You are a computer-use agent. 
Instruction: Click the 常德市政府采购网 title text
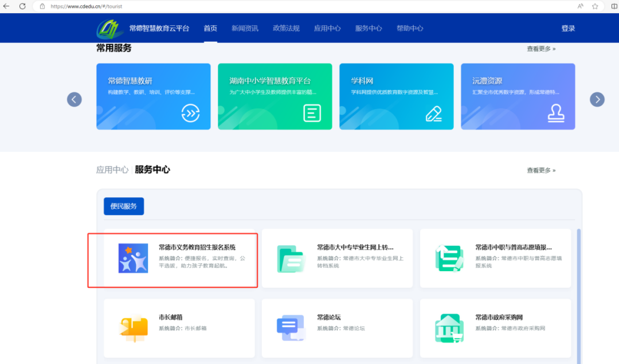[x=499, y=317]
